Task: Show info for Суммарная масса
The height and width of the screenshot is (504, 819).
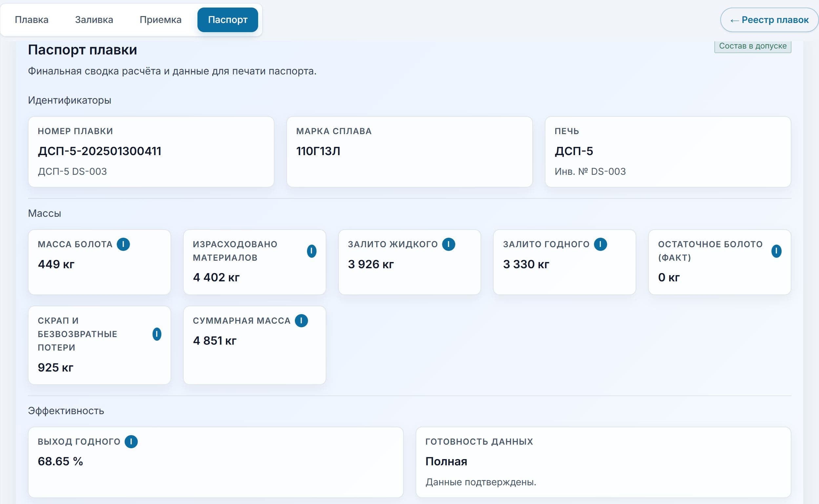Action: coord(301,321)
